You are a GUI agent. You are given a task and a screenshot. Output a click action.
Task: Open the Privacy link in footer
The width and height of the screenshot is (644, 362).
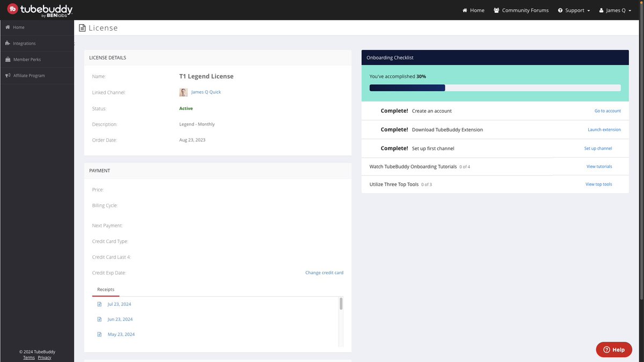(x=45, y=358)
